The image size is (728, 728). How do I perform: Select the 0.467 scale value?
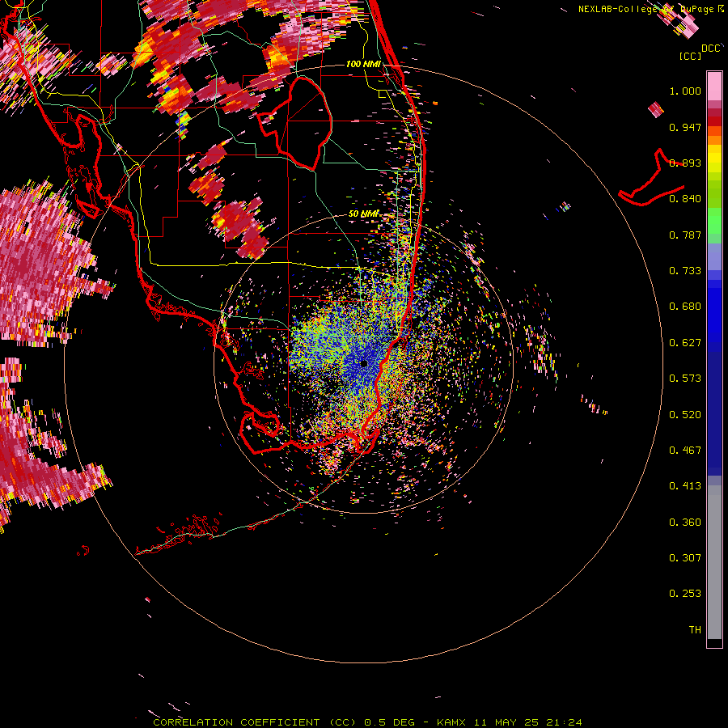click(x=685, y=451)
